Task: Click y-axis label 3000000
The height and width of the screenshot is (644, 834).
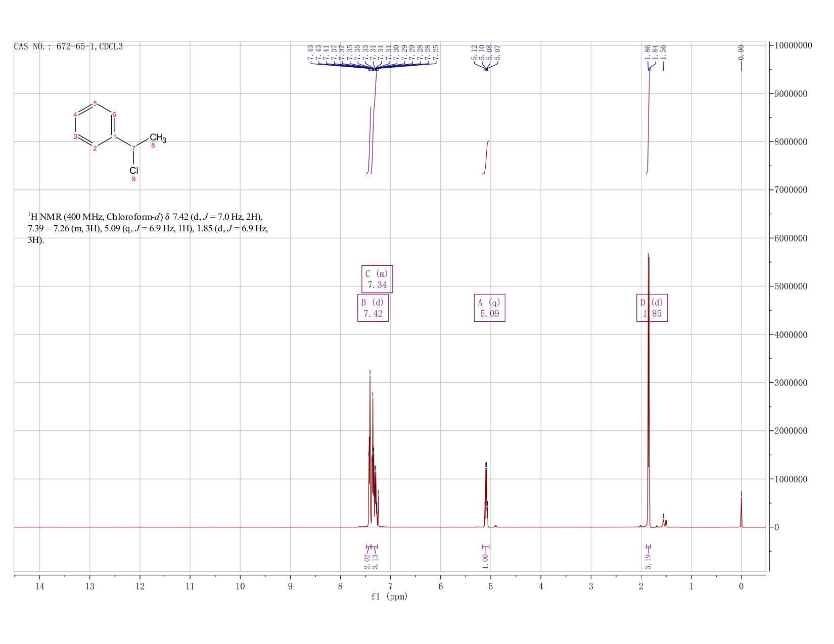Action: (x=791, y=383)
